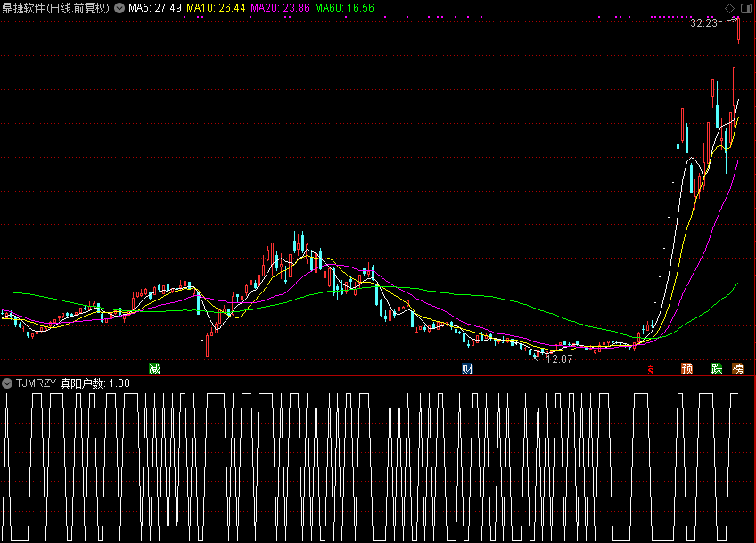Viewport: 756px width, 543px height.
Task: Open the orange 榜 ranking marker
Action: 737,369
